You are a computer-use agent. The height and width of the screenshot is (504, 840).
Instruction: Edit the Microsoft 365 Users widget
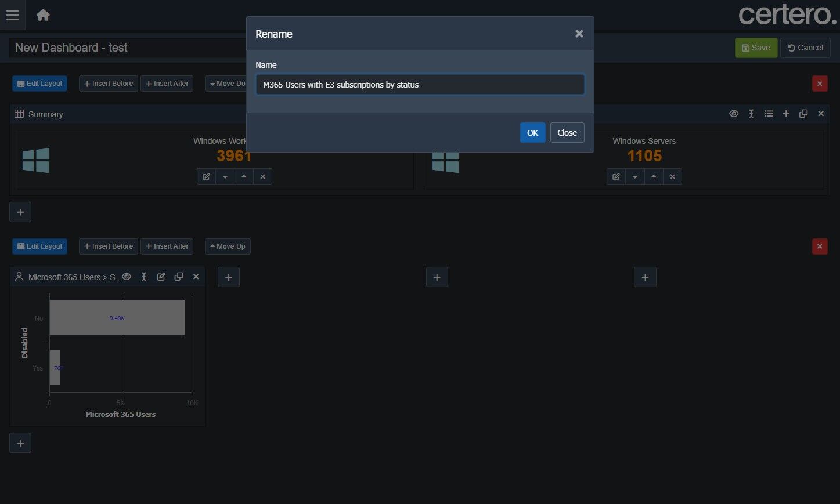pos(161,277)
